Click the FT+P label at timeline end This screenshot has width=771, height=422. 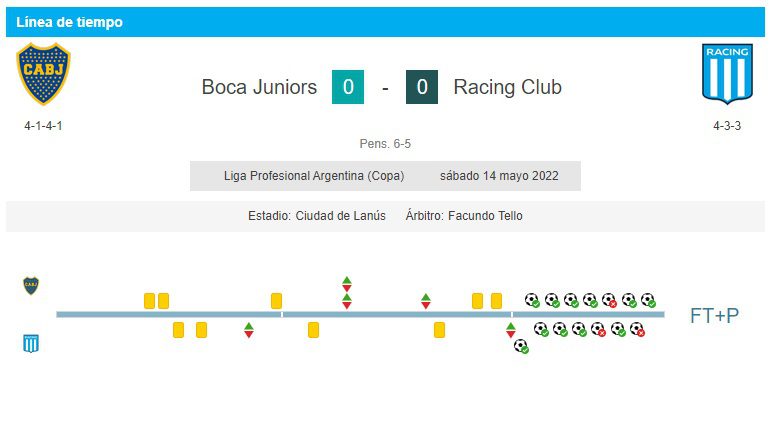[714, 316]
